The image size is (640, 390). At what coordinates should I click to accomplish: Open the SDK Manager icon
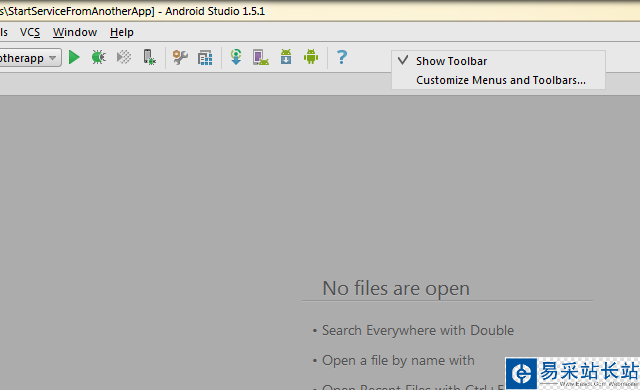point(286,57)
